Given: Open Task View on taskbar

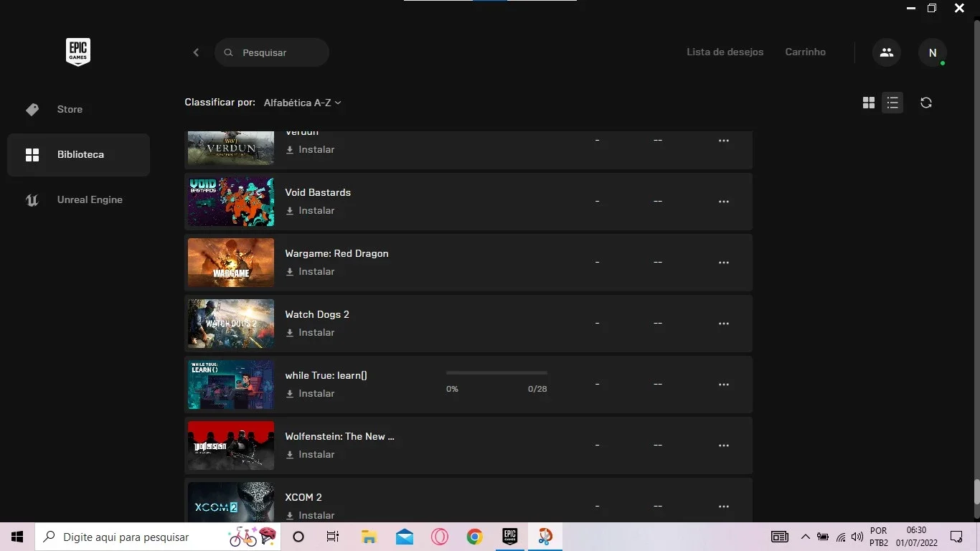Looking at the screenshot, I should (x=333, y=537).
